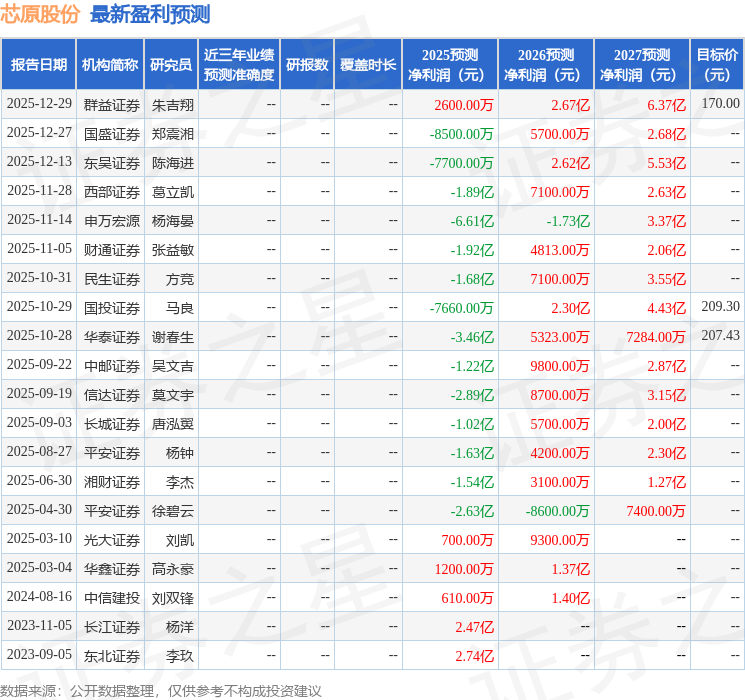
Task: Click analyst name 朱吉翔
Action: tap(173, 104)
